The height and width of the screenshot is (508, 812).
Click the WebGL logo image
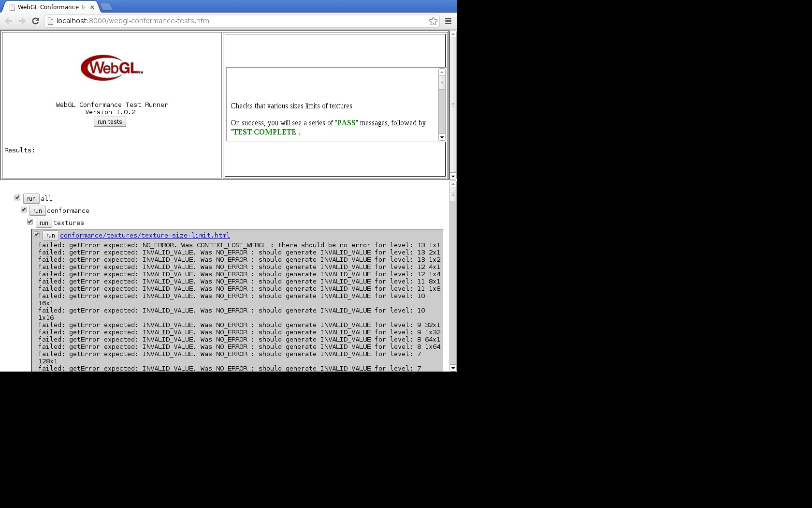click(x=112, y=68)
